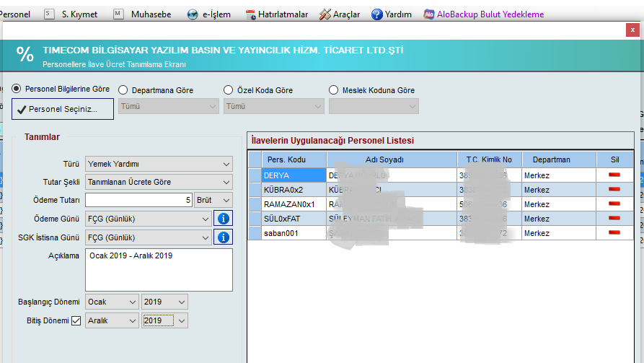Click info icon next to Ödeme Günü
Viewport: 644px width, 363px height.
(223, 219)
